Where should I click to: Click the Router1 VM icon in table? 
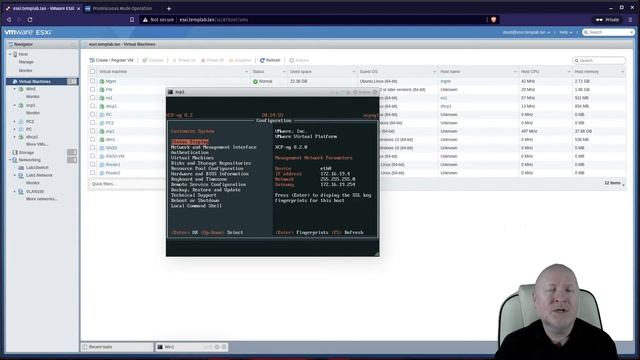point(102,164)
